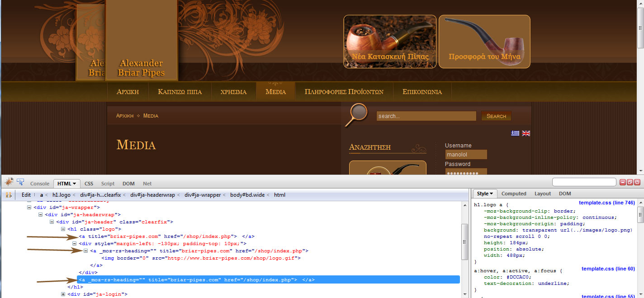The height and width of the screenshot is (298, 644).
Task: Expand the div#ja-login tree node
Action: pyautogui.click(x=62, y=294)
